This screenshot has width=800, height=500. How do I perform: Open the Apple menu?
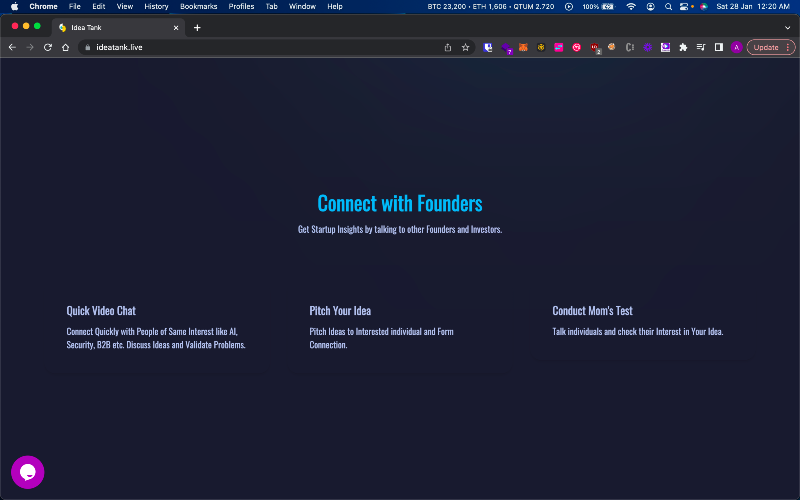click(15, 7)
